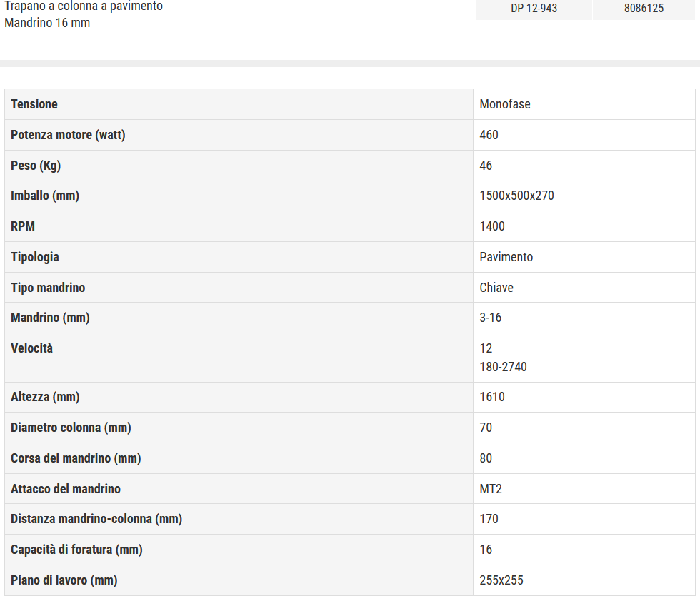Select the Chiave chuck type value
The height and width of the screenshot is (601, 700).
coord(496,288)
